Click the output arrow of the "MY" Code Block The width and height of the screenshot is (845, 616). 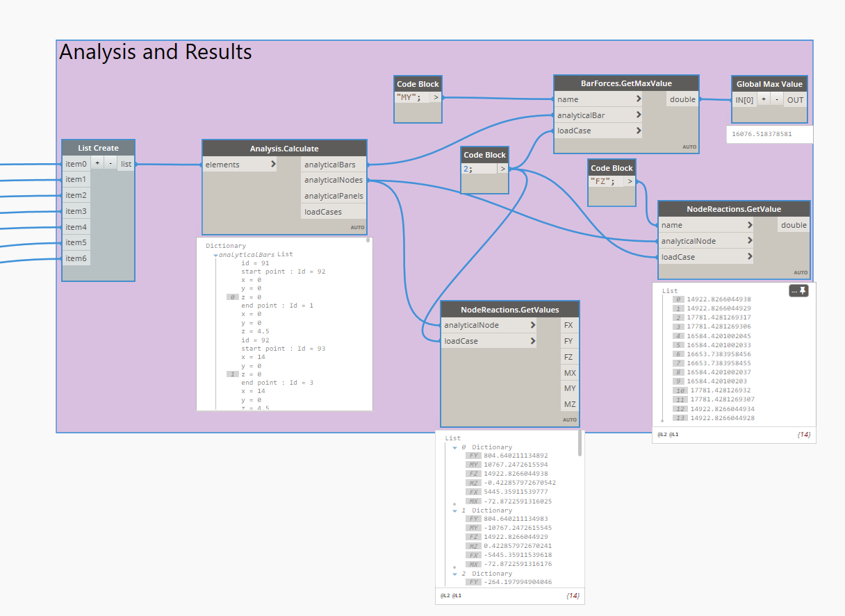pos(436,97)
